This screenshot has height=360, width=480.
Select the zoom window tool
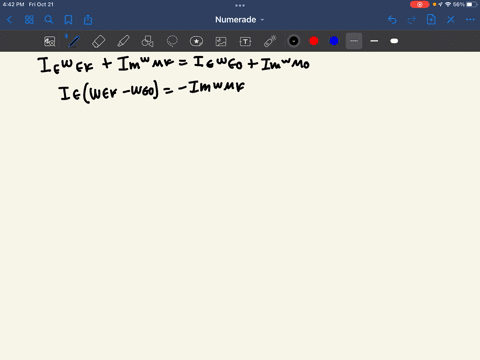pos(50,41)
